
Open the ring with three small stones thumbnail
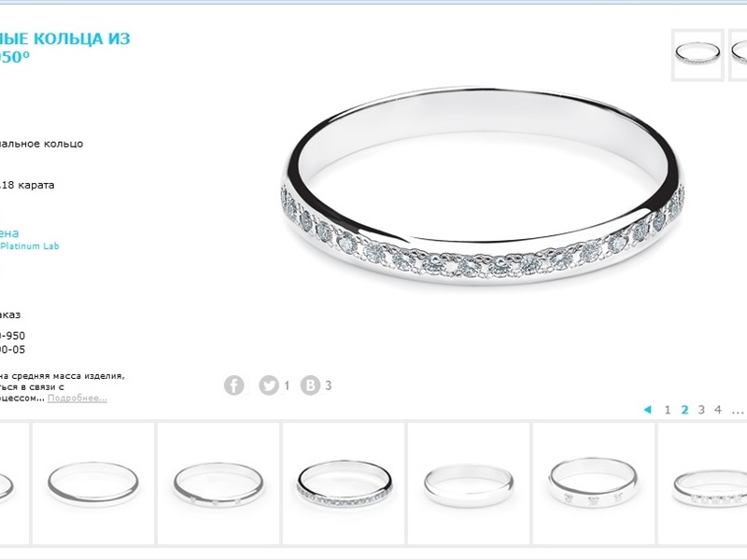218,483
